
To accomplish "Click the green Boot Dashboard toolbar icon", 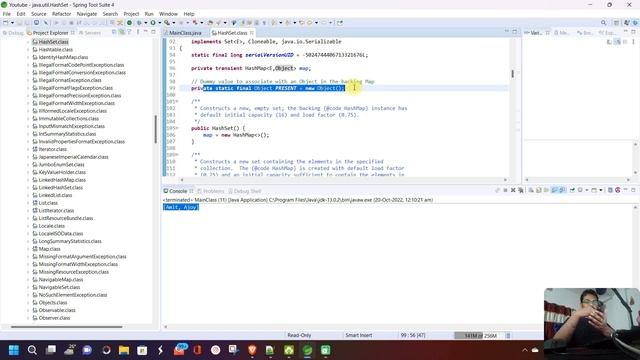I will pyautogui.click(x=129, y=23).
